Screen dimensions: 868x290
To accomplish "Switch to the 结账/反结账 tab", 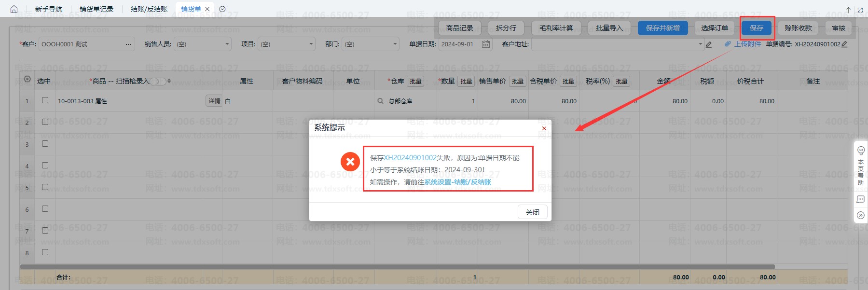I will click(x=149, y=9).
